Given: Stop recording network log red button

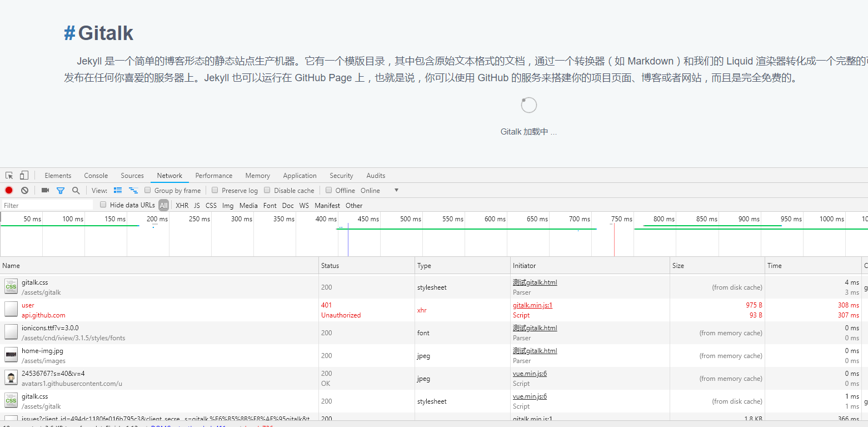Looking at the screenshot, I should coord(9,190).
